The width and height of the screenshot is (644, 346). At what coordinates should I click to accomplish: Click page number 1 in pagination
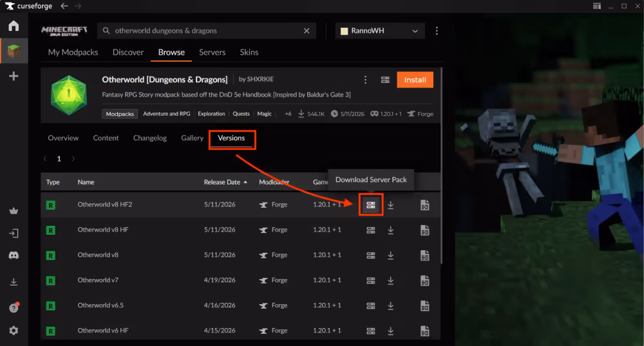click(59, 159)
